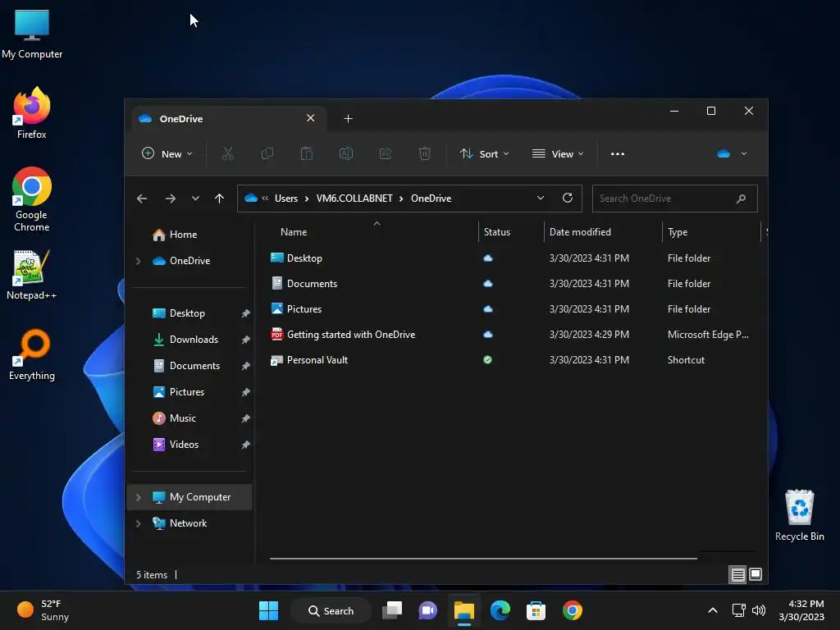This screenshot has height=630, width=840.
Task: Click green synced status icon for Personal Vault
Action: pyautogui.click(x=487, y=360)
